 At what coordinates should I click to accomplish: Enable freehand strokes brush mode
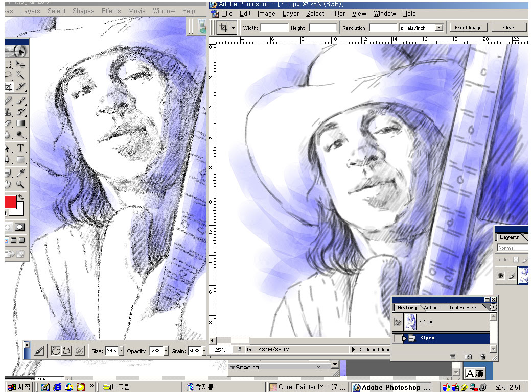(x=55, y=351)
